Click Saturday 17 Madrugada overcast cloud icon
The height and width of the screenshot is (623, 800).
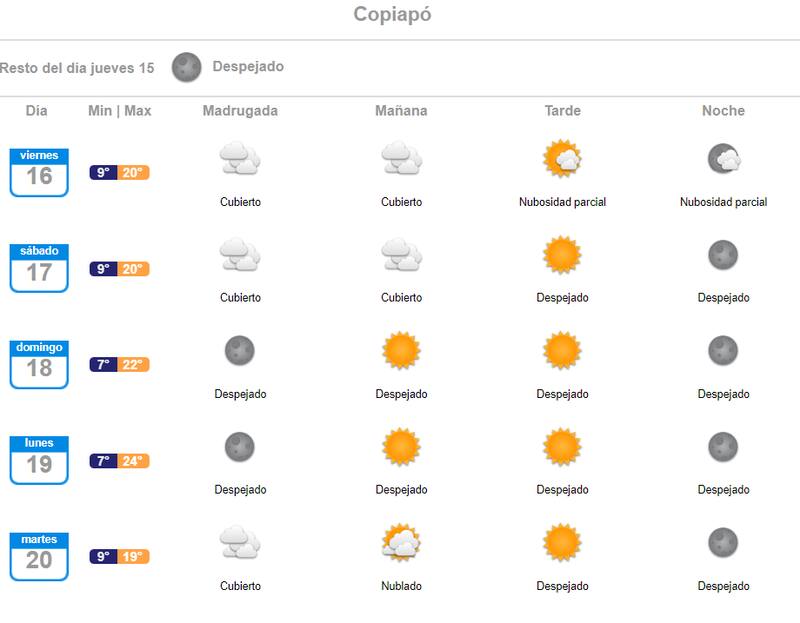pos(240,255)
